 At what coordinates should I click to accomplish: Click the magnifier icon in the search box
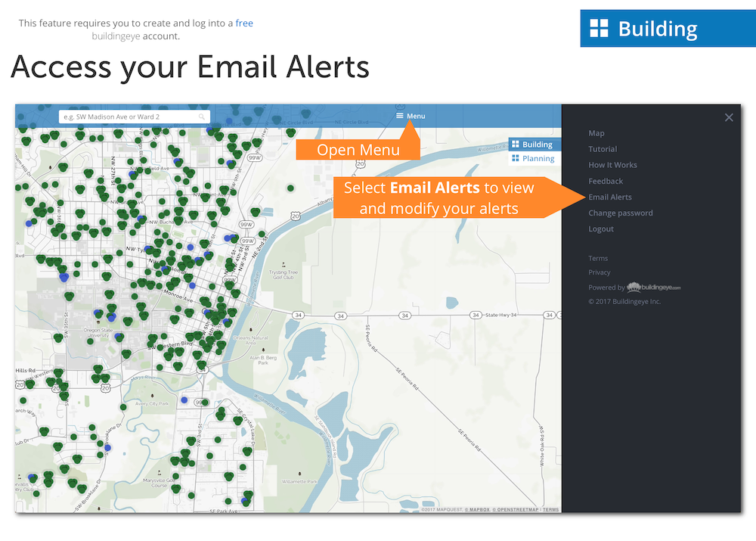(202, 117)
